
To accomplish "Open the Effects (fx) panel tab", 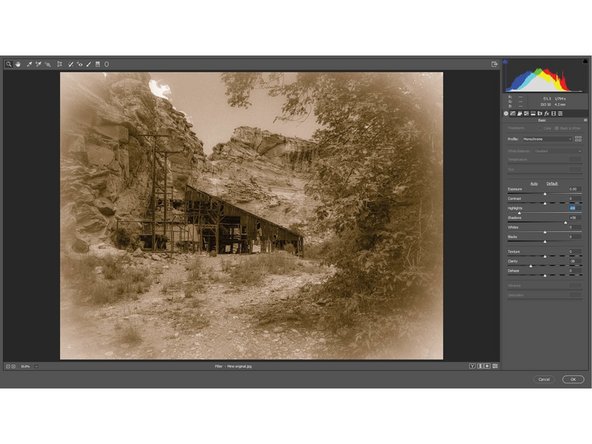I will coord(547,113).
